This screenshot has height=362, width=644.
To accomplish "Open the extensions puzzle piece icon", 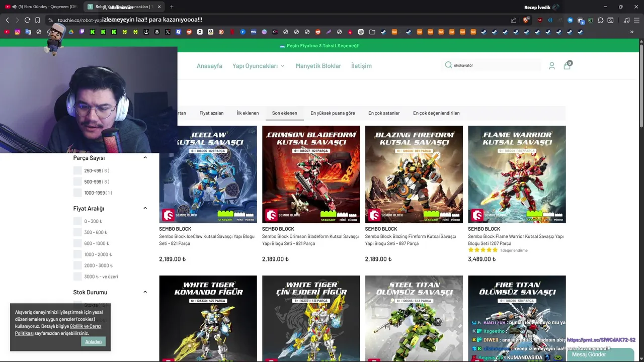I will pos(601,20).
